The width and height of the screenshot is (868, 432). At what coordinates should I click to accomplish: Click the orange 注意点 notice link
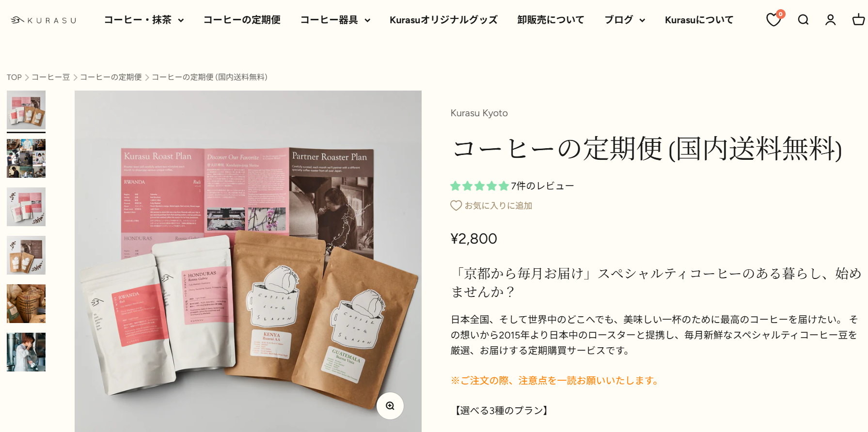(556, 381)
